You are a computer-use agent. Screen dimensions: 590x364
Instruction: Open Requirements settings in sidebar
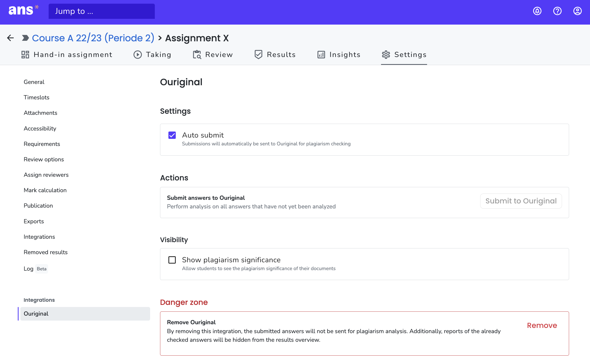click(42, 144)
